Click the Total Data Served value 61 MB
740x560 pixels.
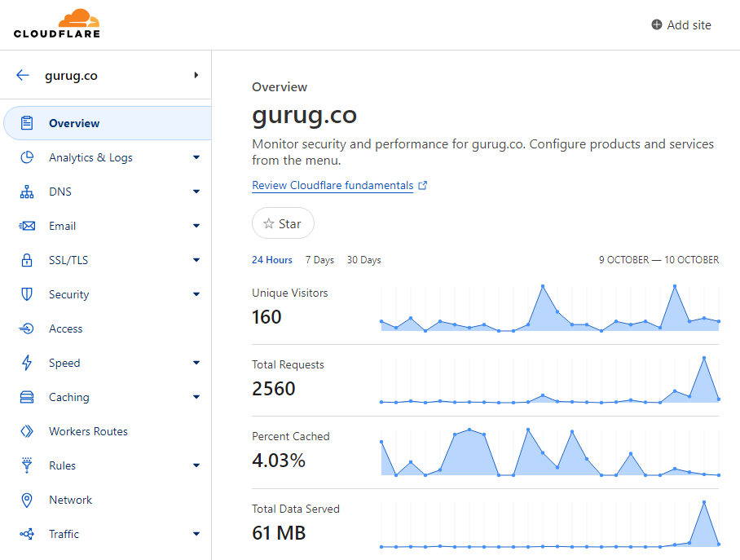click(279, 533)
